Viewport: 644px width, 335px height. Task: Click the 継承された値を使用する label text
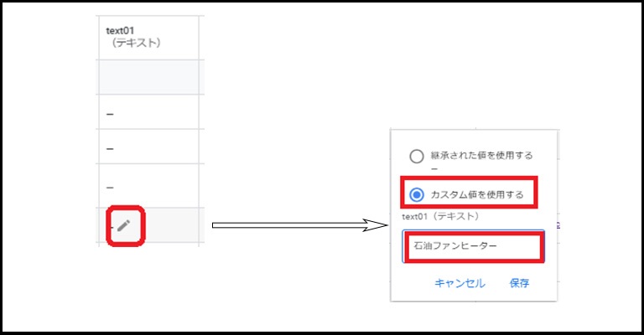[x=481, y=156]
